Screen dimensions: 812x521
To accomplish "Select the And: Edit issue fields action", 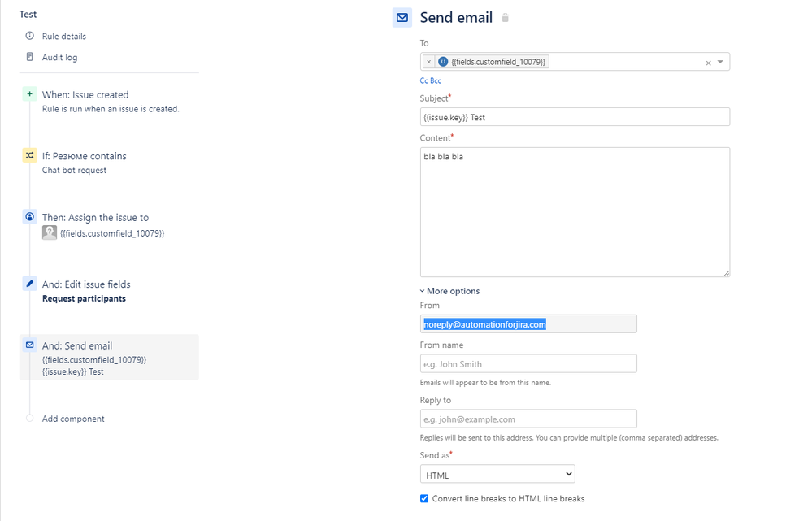I will coord(86,284).
